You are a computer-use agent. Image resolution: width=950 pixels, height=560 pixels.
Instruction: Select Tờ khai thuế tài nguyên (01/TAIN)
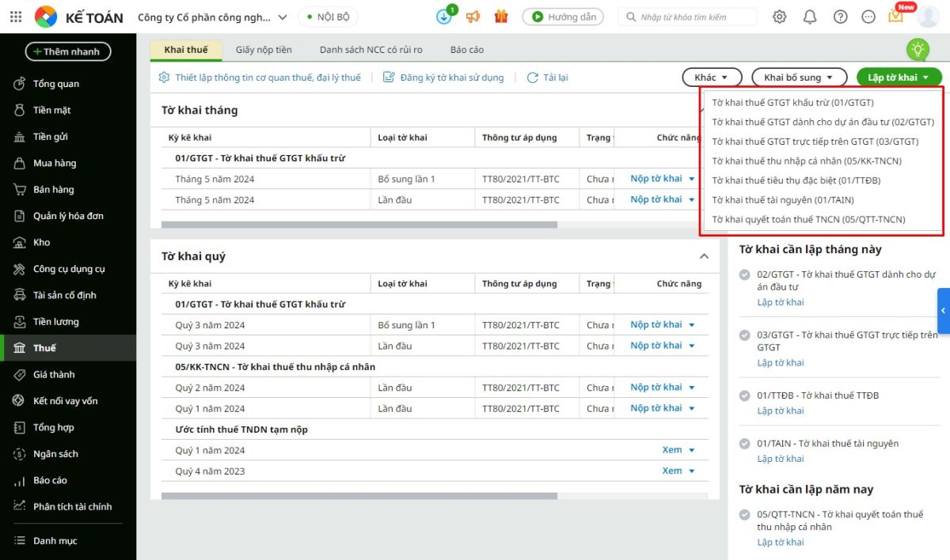tap(782, 200)
